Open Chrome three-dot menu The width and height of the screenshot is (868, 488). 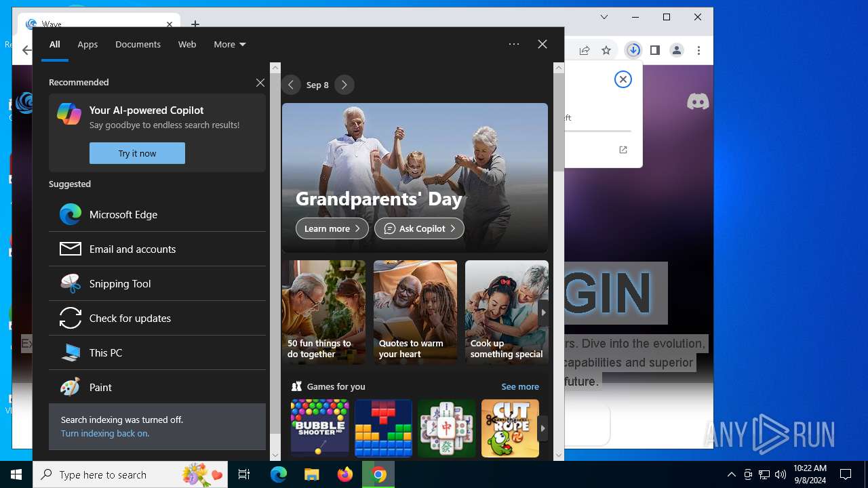(x=698, y=50)
